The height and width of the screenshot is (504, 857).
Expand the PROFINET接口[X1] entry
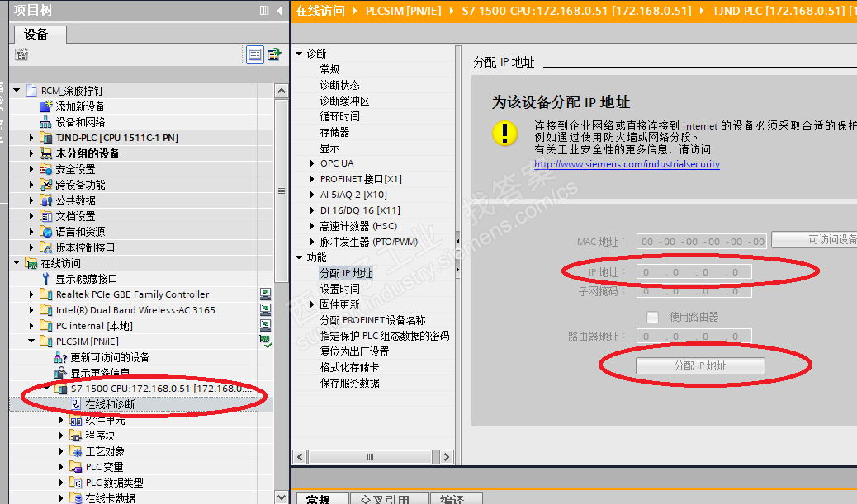[312, 179]
